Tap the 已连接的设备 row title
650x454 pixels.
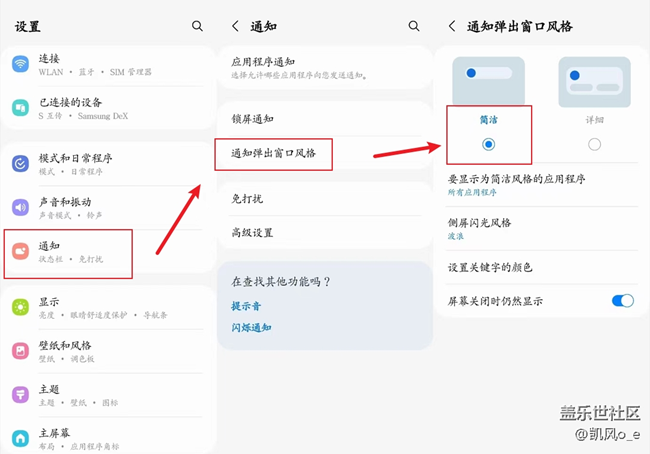point(70,102)
